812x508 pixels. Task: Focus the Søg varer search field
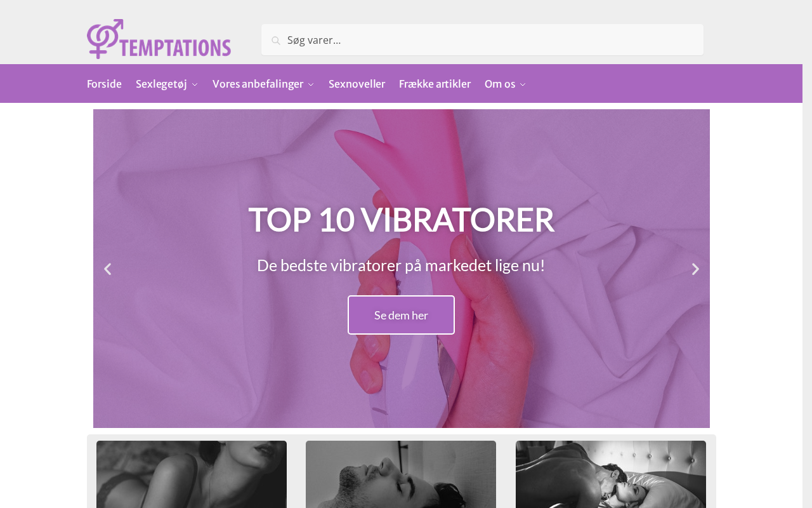coord(482,40)
